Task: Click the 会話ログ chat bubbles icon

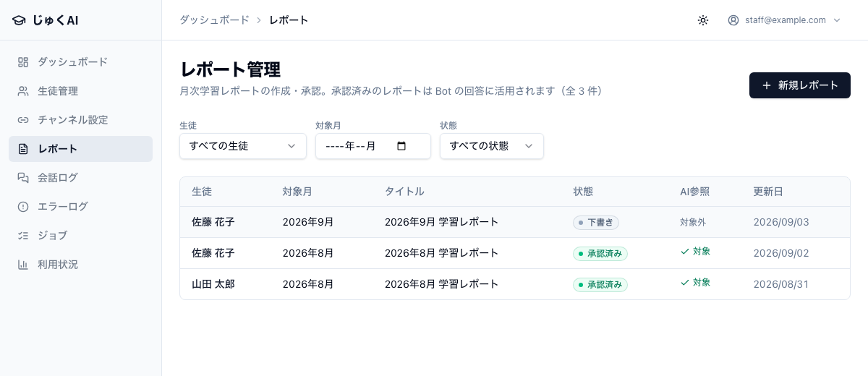Action: coord(23,178)
